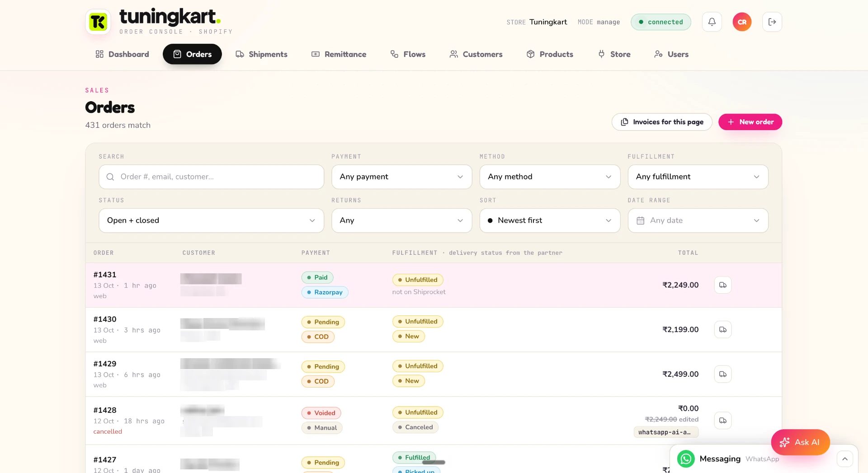Select the Orders tab
Screen dimensions: 868x473
(x=192, y=54)
